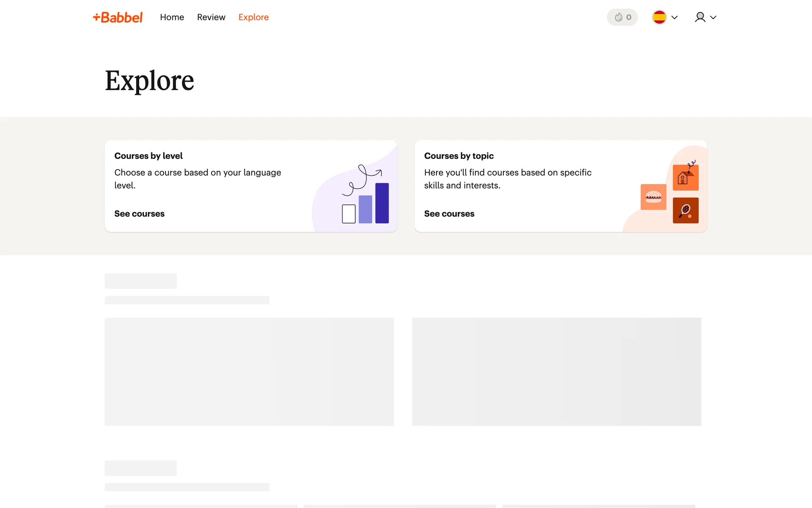Open the Review tab
812x508 pixels.
pyautogui.click(x=211, y=17)
